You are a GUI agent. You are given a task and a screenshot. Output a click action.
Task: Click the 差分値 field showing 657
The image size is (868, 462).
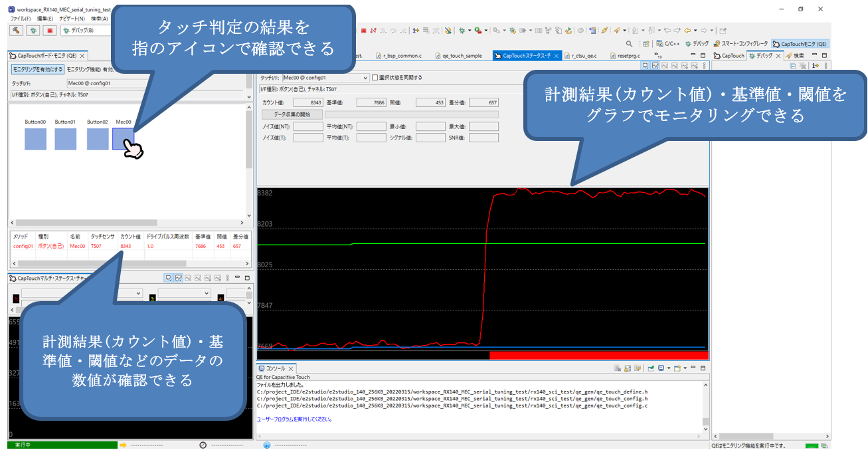483,102
